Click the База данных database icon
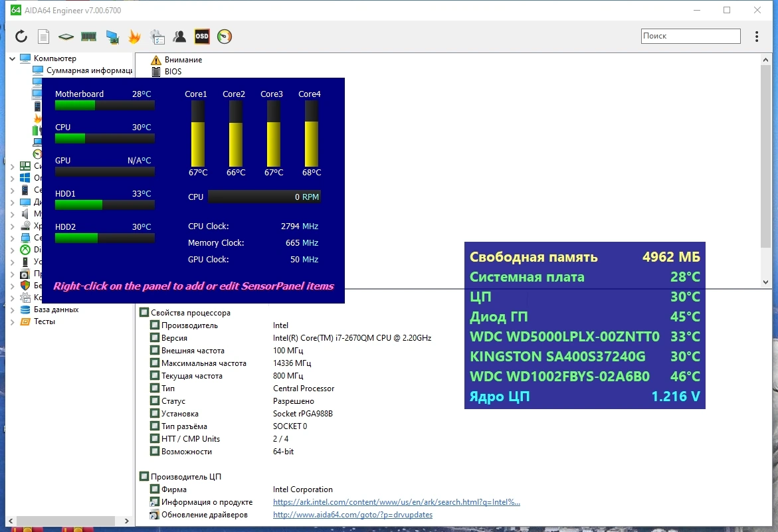This screenshot has width=778, height=532. tap(25, 310)
